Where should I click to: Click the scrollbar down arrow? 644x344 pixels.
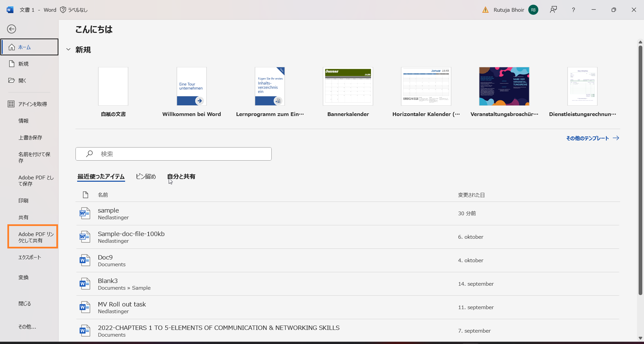coord(640,338)
